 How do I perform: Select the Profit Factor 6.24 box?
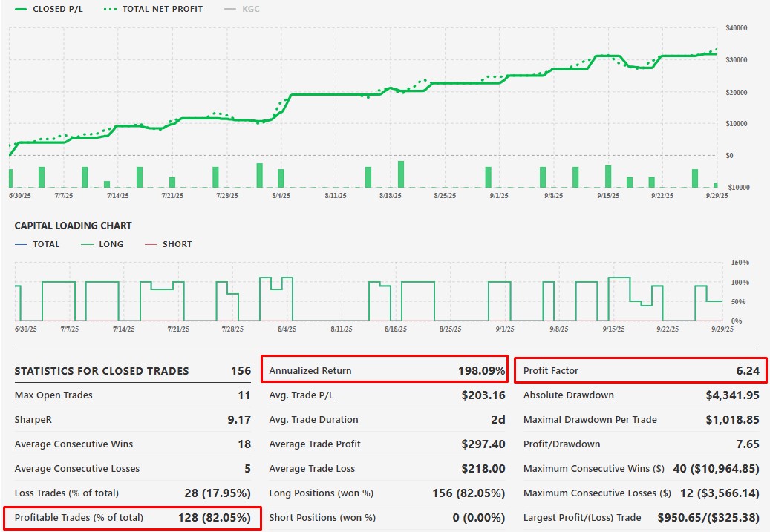(642, 370)
